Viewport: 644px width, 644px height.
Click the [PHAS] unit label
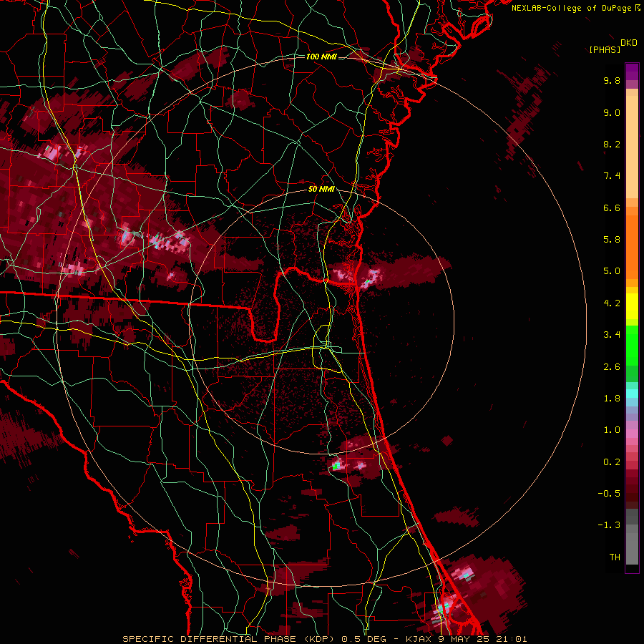(x=605, y=49)
